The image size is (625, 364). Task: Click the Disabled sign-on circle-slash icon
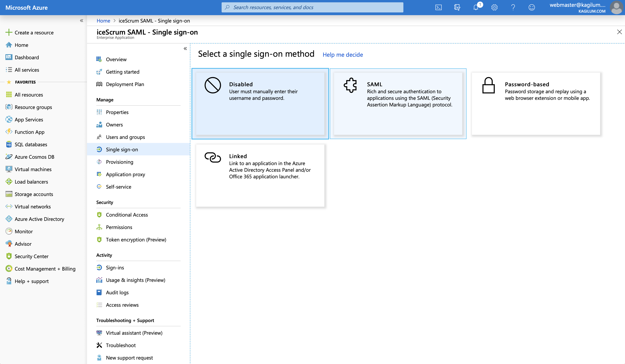(x=212, y=85)
